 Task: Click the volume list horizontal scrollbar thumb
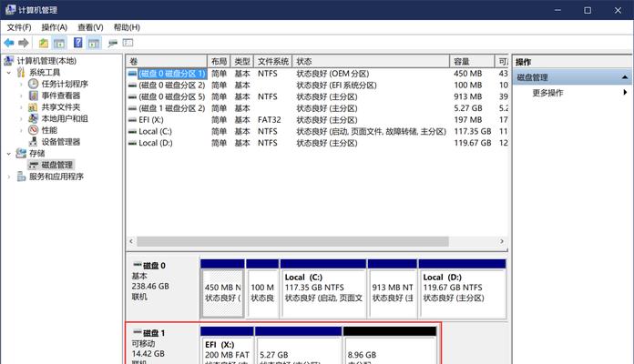pyautogui.click(x=292, y=241)
